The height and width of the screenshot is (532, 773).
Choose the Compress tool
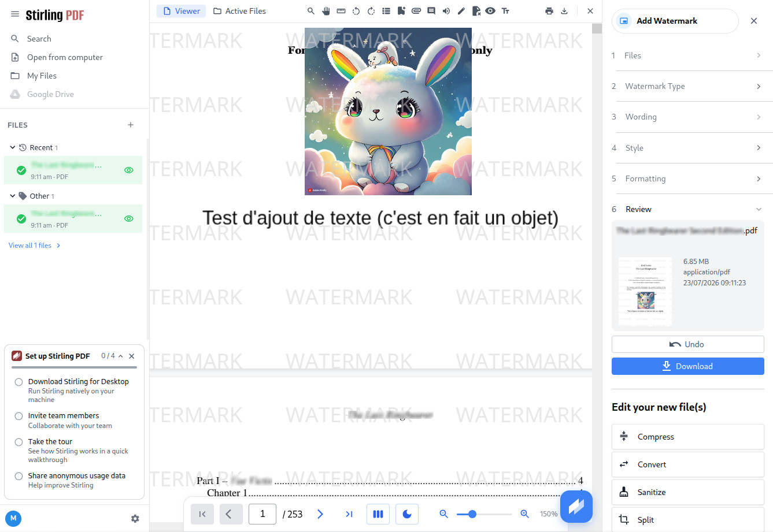click(x=688, y=437)
